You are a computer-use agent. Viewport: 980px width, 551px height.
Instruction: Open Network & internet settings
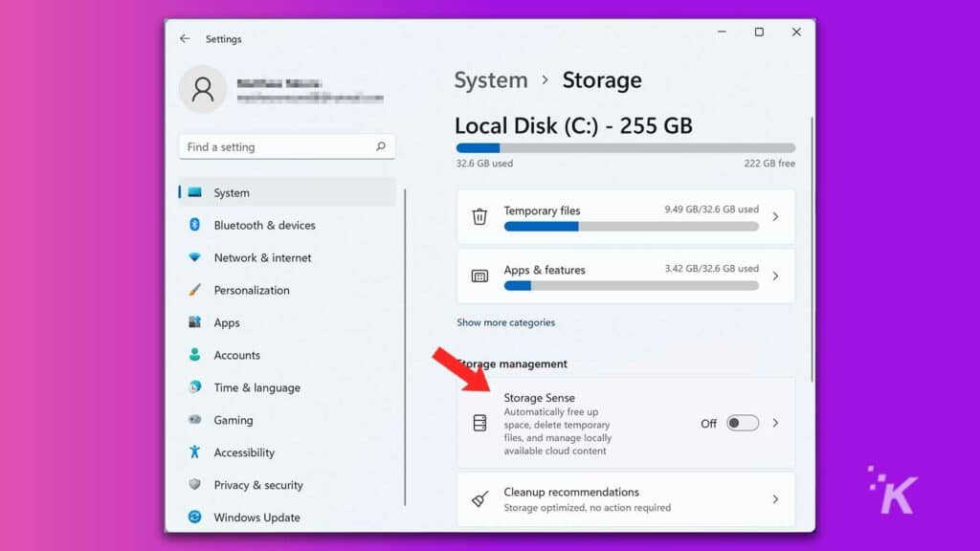point(263,257)
